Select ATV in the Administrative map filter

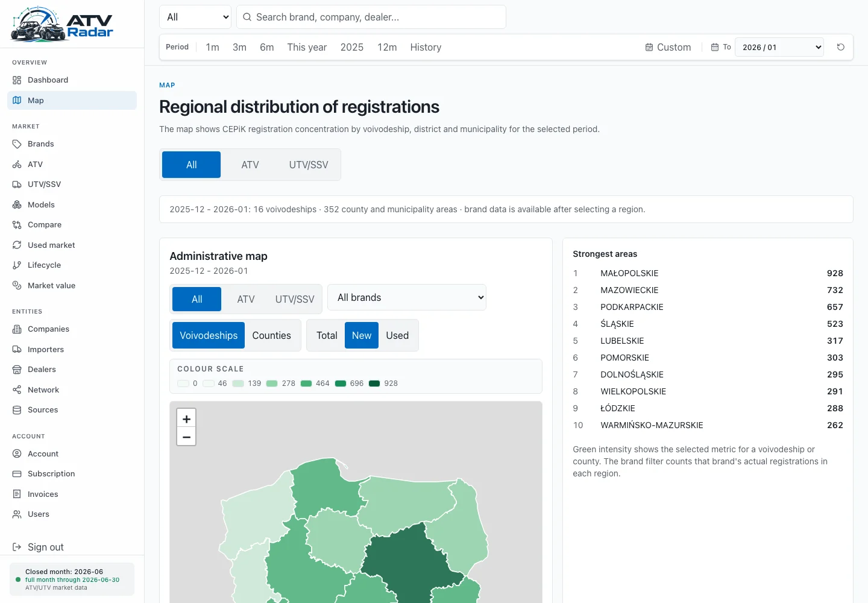[246, 299]
